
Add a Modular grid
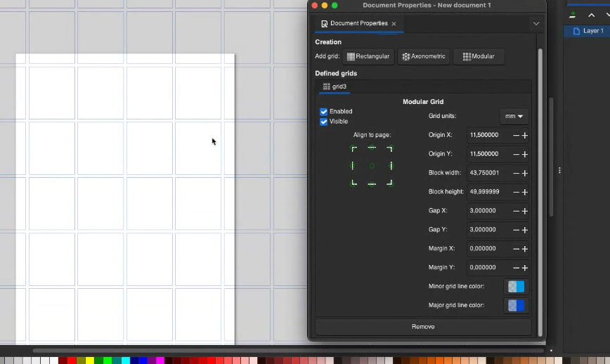click(479, 56)
